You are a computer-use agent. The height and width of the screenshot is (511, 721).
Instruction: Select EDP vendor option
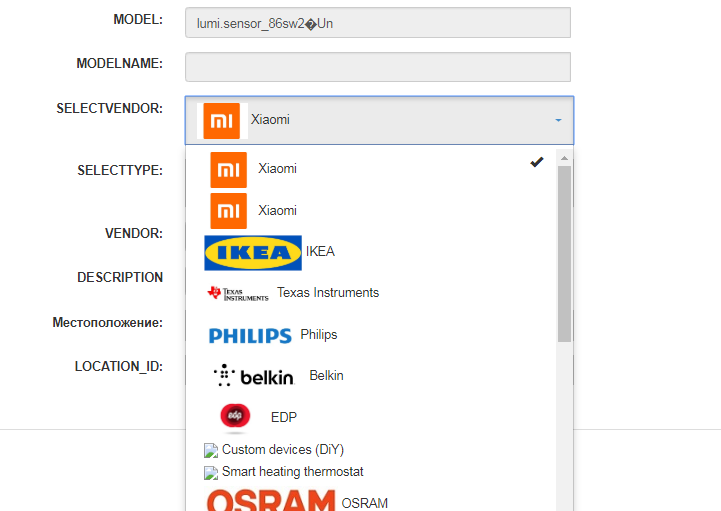pyautogui.click(x=284, y=417)
